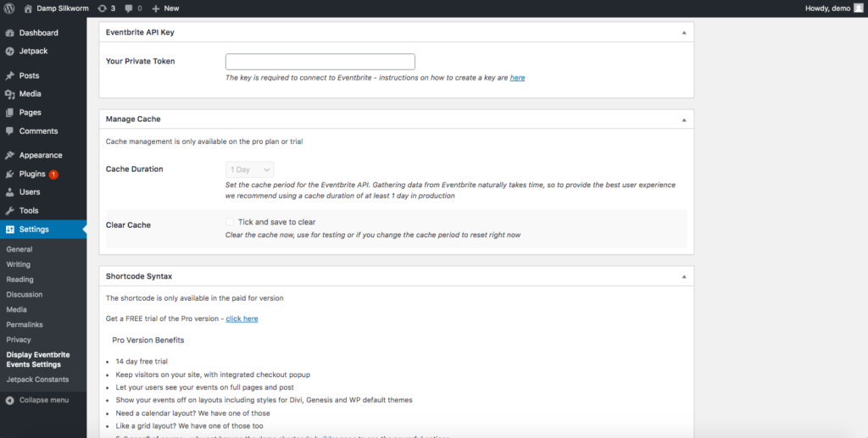Screen dimensions: 868x438
Task: Click the Posts pushpin icon
Action: click(x=9, y=75)
